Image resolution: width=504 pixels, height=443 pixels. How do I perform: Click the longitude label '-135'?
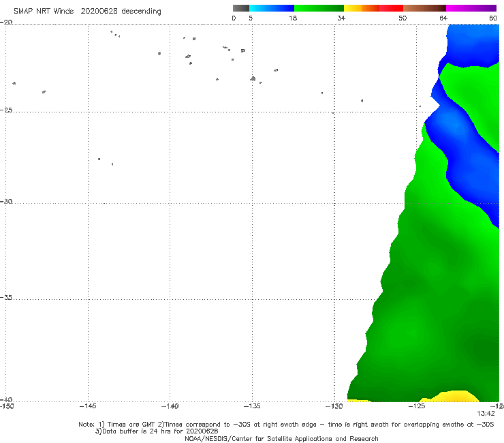[252, 406]
